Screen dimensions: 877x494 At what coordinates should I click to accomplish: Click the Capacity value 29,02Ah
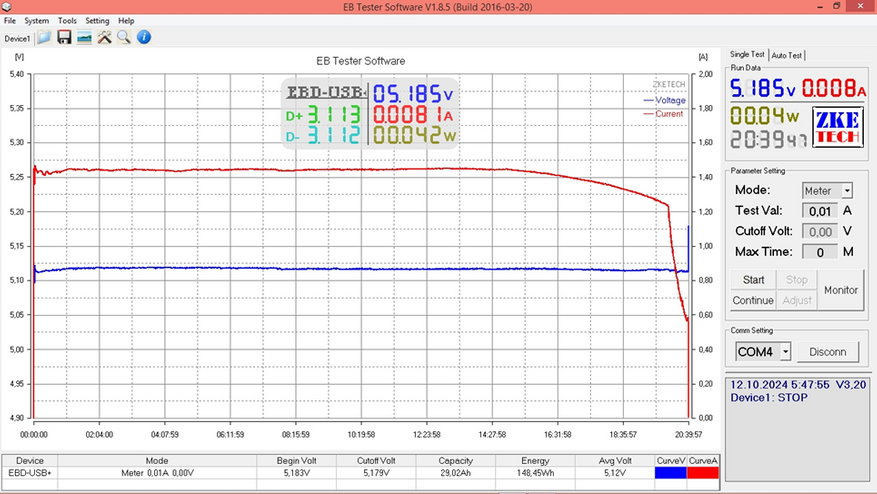455,473
